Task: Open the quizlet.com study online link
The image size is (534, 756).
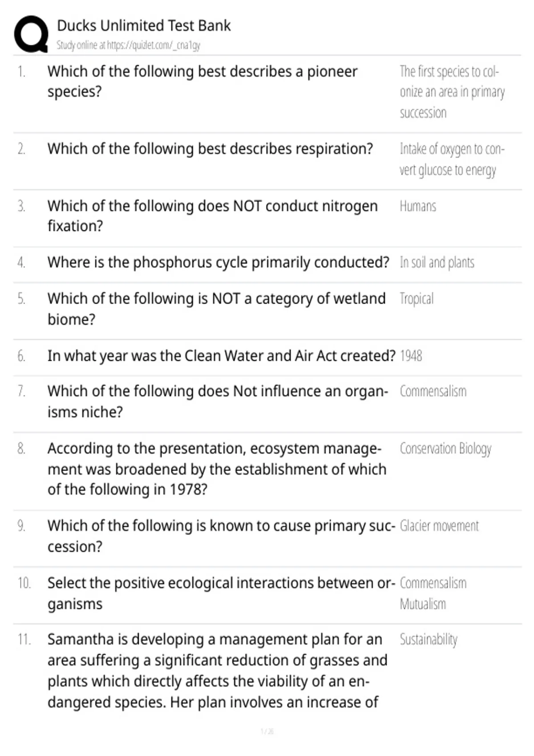Action: point(128,45)
